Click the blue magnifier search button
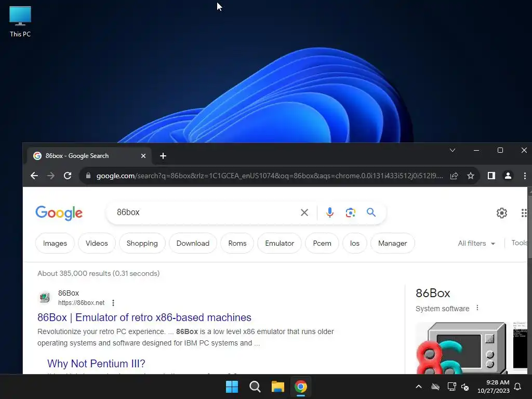This screenshot has width=532, height=399. click(x=371, y=212)
